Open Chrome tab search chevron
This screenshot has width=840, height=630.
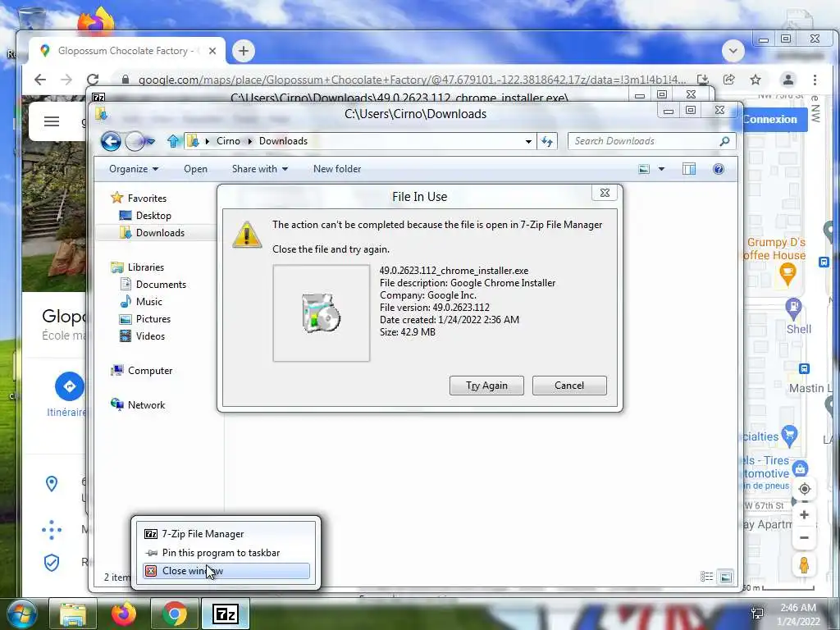pos(733,51)
